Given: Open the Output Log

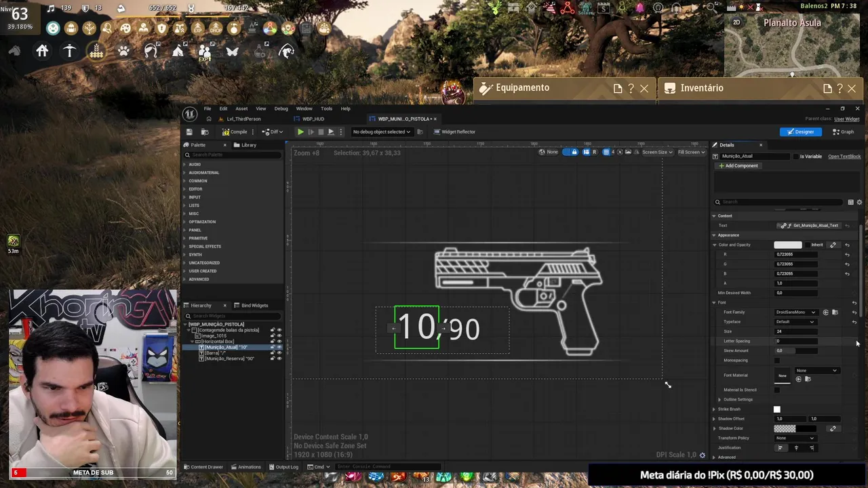Looking at the screenshot, I should 283,467.
